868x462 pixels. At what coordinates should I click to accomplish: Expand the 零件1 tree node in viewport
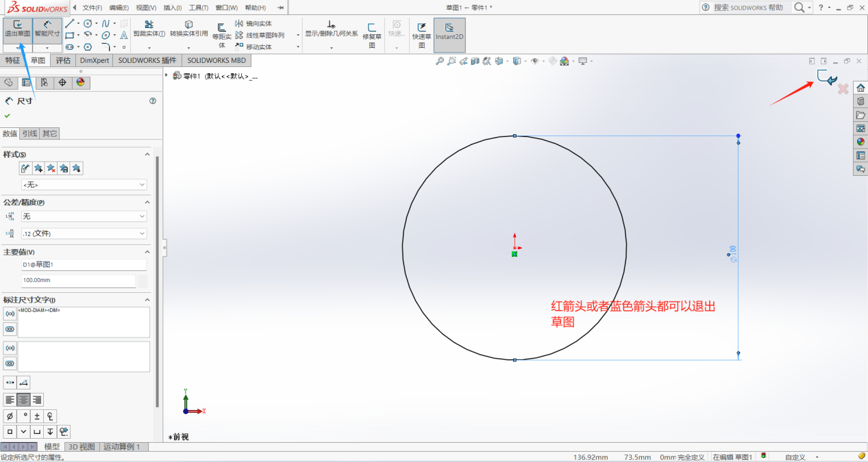[x=166, y=75]
